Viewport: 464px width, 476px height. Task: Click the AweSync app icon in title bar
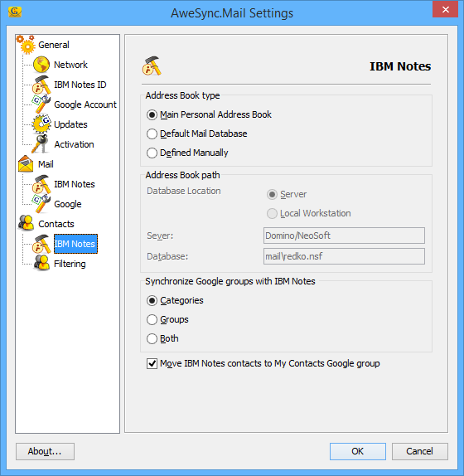click(15, 12)
